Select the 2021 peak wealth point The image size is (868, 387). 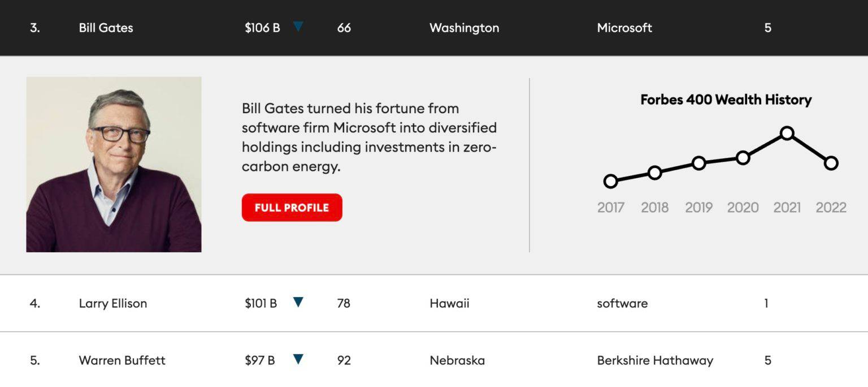pyautogui.click(x=787, y=134)
